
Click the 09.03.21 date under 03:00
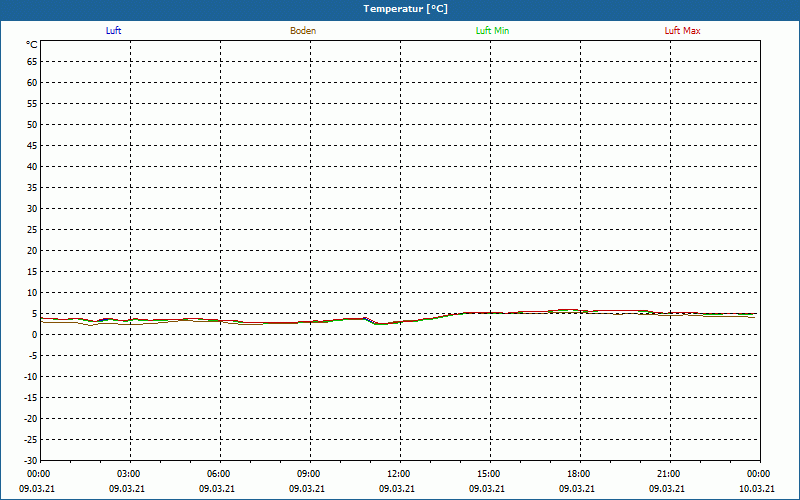click(x=127, y=489)
